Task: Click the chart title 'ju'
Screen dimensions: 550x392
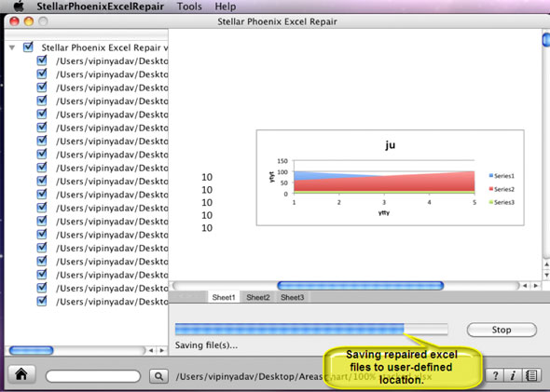Action: pyautogui.click(x=390, y=144)
